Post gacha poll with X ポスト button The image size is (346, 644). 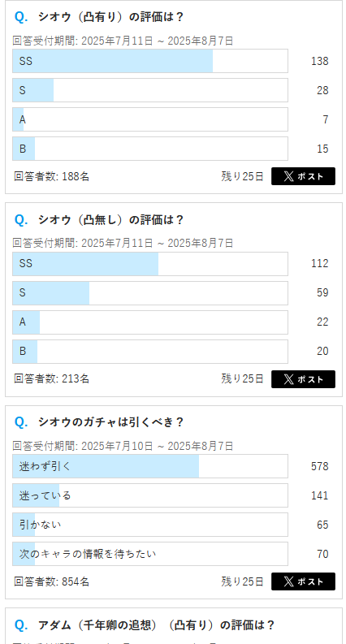tap(303, 581)
